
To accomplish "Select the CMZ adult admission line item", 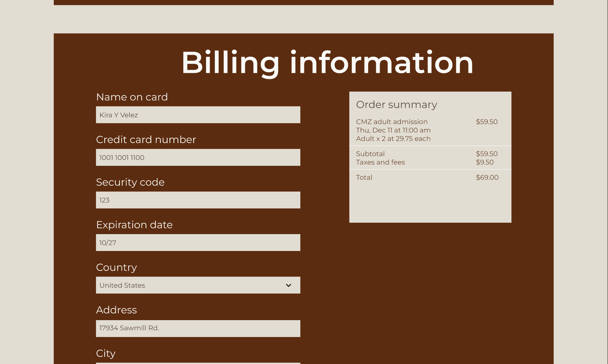I will [392, 122].
